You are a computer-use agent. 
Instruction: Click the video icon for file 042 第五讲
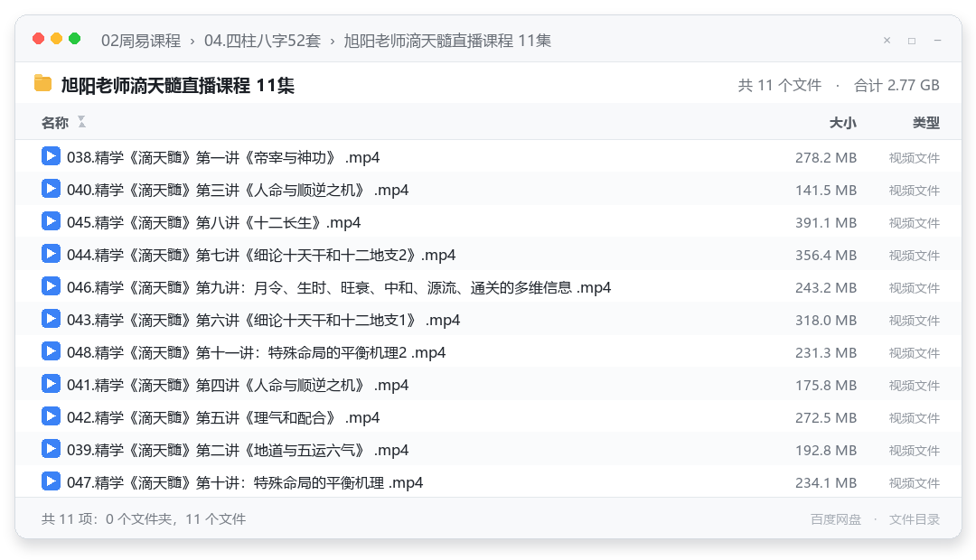click(x=51, y=416)
